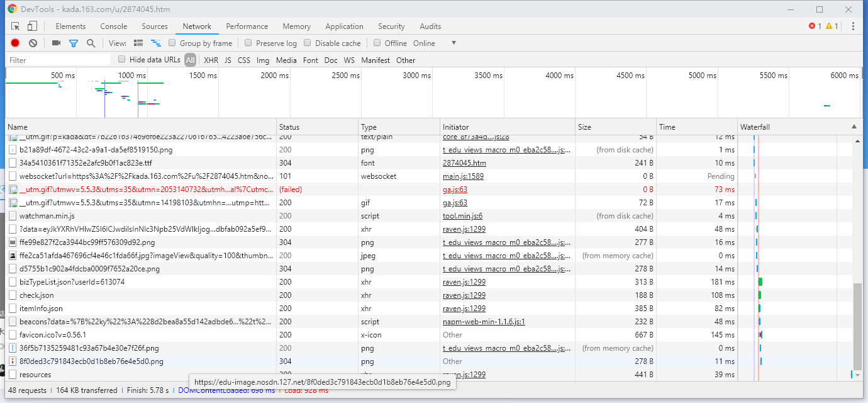
Task: Tick the Hide data URLs checkbox
Action: click(122, 60)
